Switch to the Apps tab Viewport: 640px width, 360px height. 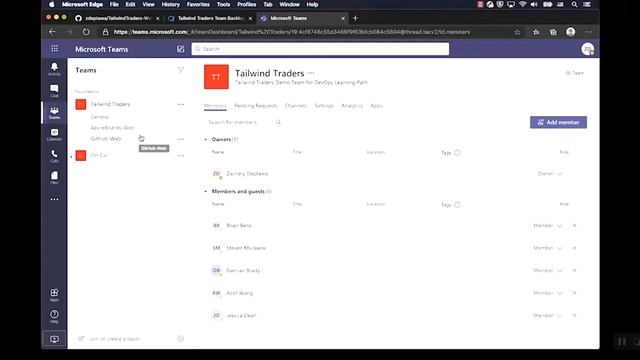pos(377,106)
